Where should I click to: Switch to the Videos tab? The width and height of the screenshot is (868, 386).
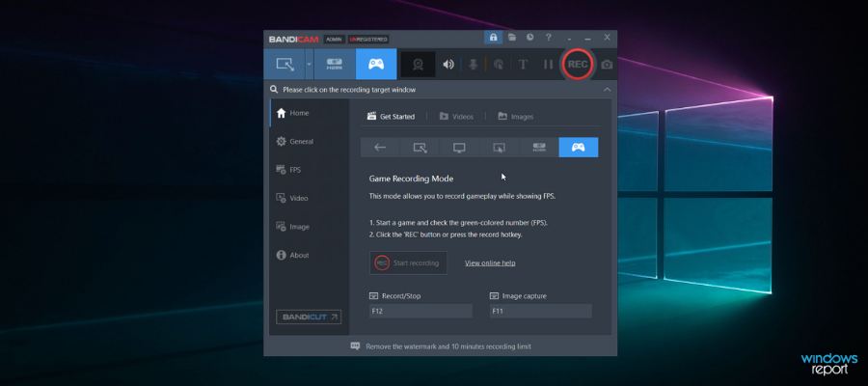(x=457, y=117)
